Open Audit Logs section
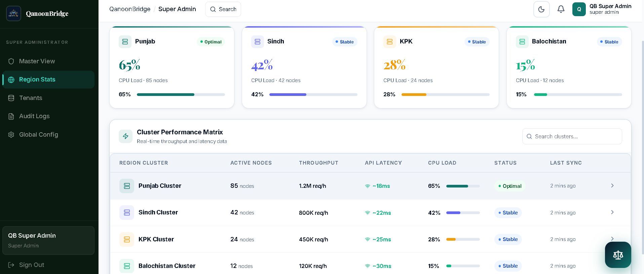Image resolution: width=644 pixels, height=274 pixels. [48, 116]
